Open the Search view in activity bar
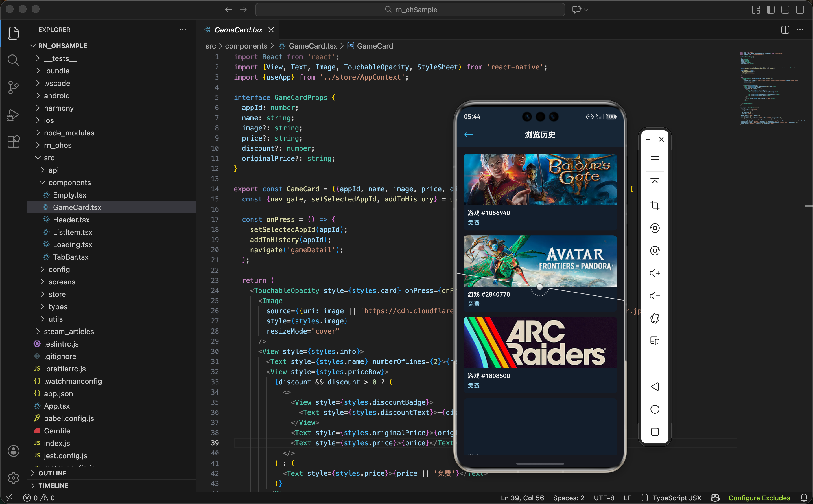 tap(13, 60)
